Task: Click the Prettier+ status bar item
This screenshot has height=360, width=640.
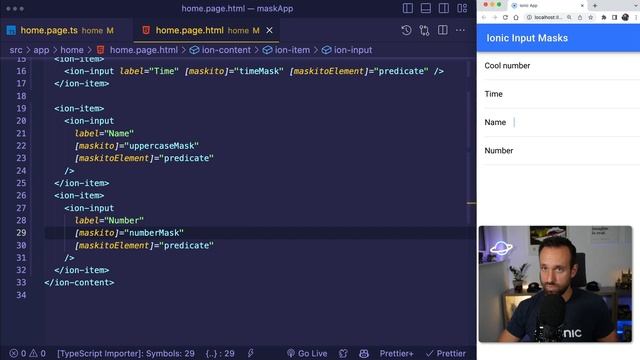Action: [396, 353]
